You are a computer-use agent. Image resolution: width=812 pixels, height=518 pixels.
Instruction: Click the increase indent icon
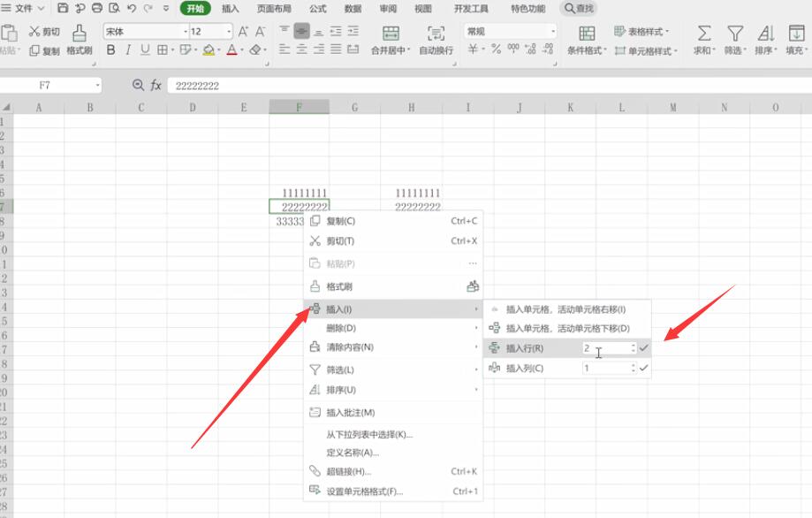[353, 32]
